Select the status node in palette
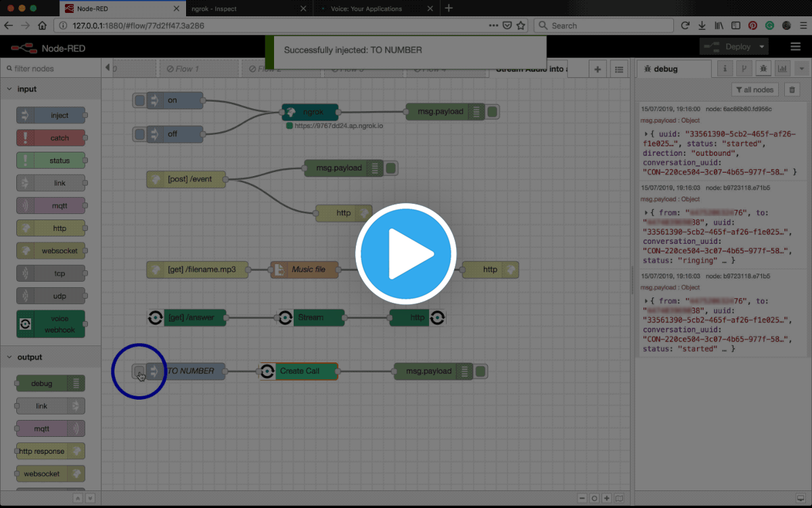Screen dimensions: 812x508 51,161
